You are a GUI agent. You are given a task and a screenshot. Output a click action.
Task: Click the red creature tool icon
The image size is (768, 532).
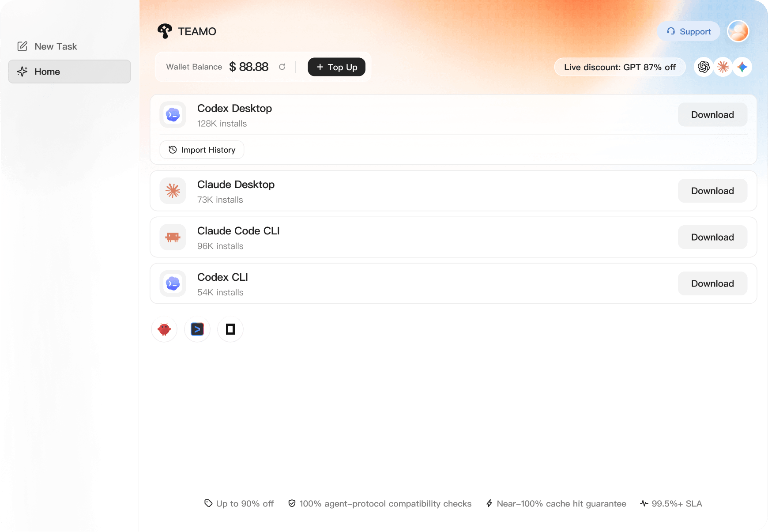[164, 329]
